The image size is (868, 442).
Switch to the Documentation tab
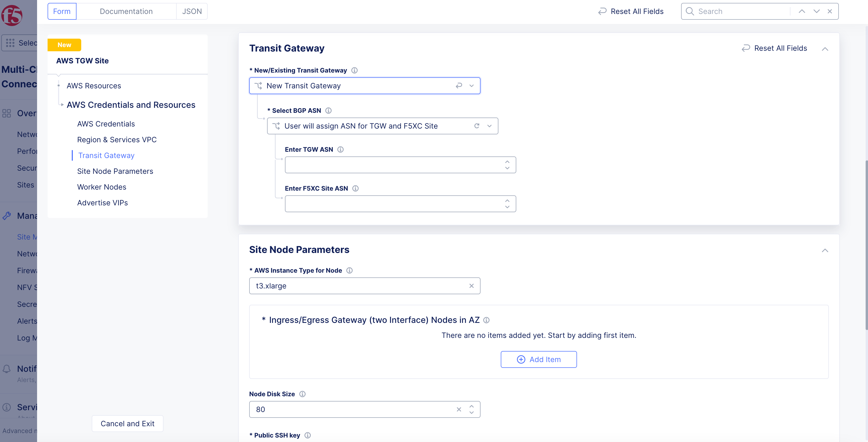(x=126, y=11)
